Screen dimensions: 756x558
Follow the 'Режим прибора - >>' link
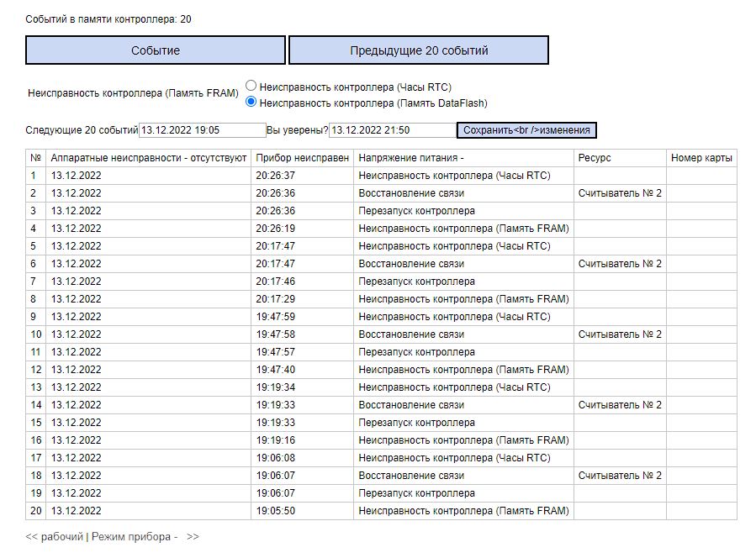click(145, 536)
